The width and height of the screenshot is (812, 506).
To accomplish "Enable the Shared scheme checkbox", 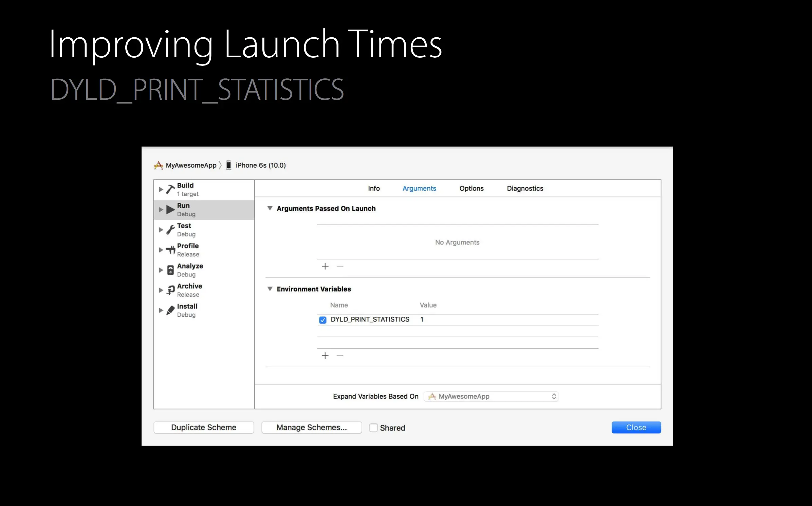I will pyautogui.click(x=373, y=428).
